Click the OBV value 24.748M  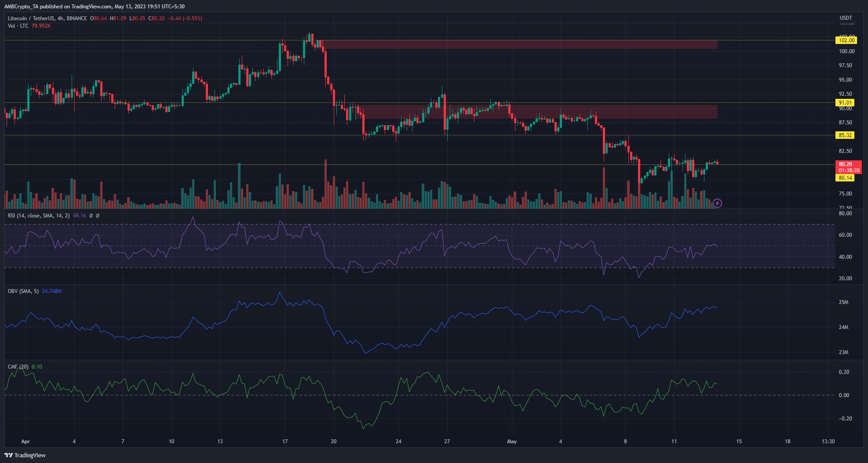[51, 291]
